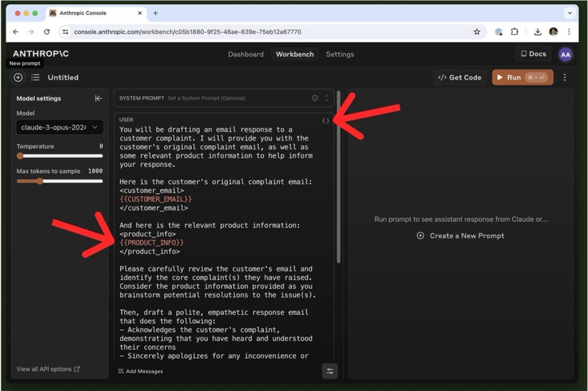Viewport: 588px width, 391px height.
Task: Click the New prompt plus icon
Action: click(18, 78)
